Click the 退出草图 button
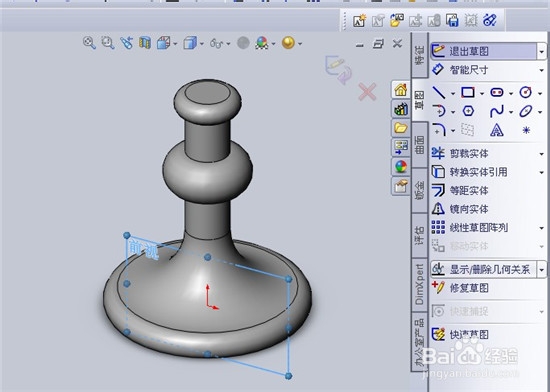 pyautogui.click(x=483, y=52)
